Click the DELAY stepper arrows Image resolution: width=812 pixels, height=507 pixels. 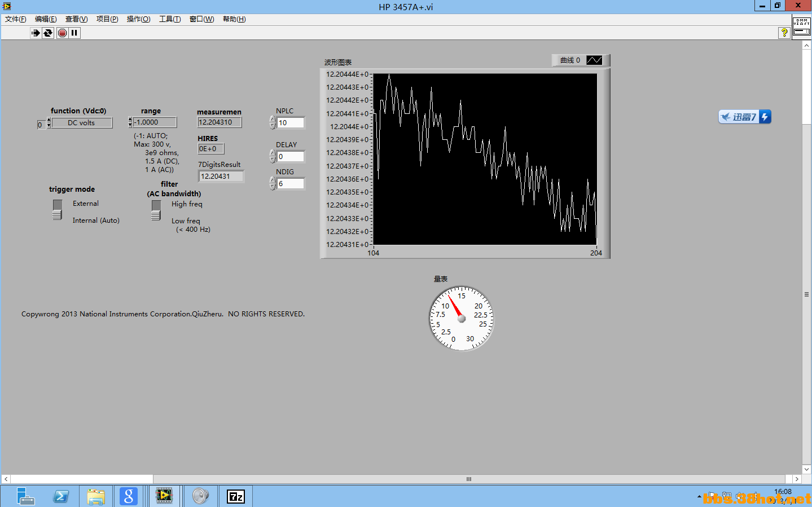tap(273, 156)
